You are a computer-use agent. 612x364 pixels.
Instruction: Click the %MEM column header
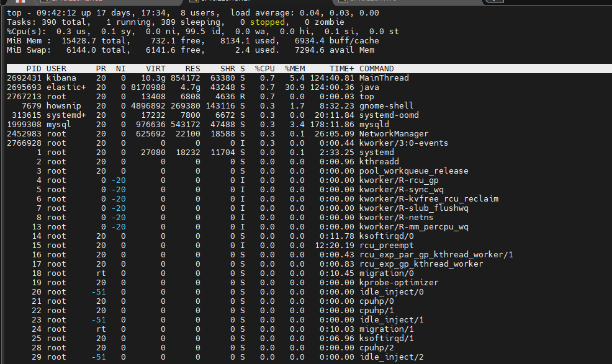click(x=295, y=69)
